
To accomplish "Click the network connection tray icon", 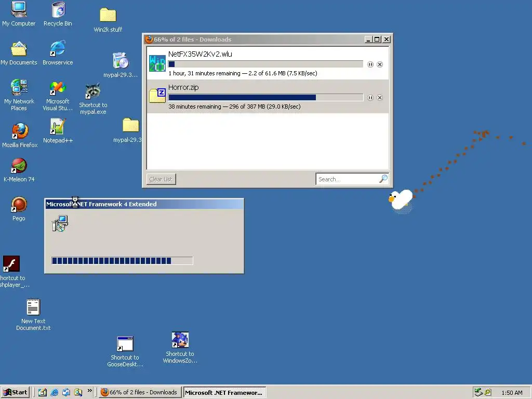I will pyautogui.click(x=478, y=392).
